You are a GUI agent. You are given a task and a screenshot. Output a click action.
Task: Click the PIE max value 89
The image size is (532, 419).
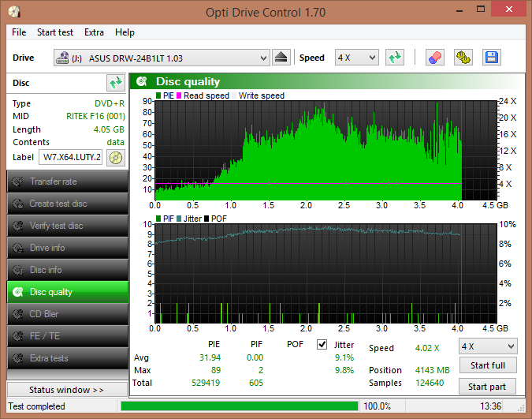(x=216, y=370)
